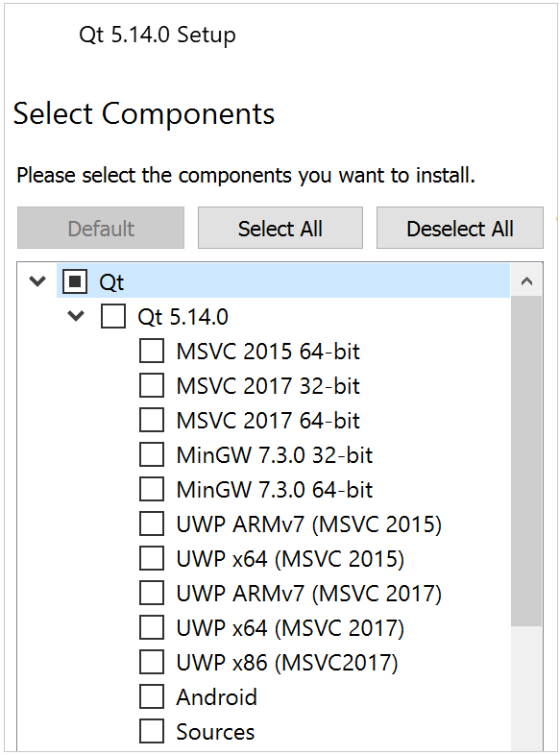Screen dimensions: 560x755
Task: Check MinGW 7.3.0 32-bit option
Action: (x=152, y=454)
